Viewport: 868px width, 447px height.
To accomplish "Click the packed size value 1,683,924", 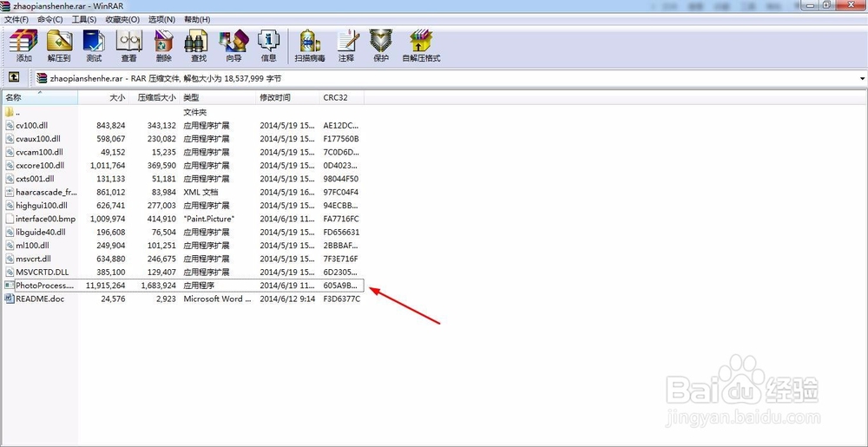I will click(x=158, y=286).
